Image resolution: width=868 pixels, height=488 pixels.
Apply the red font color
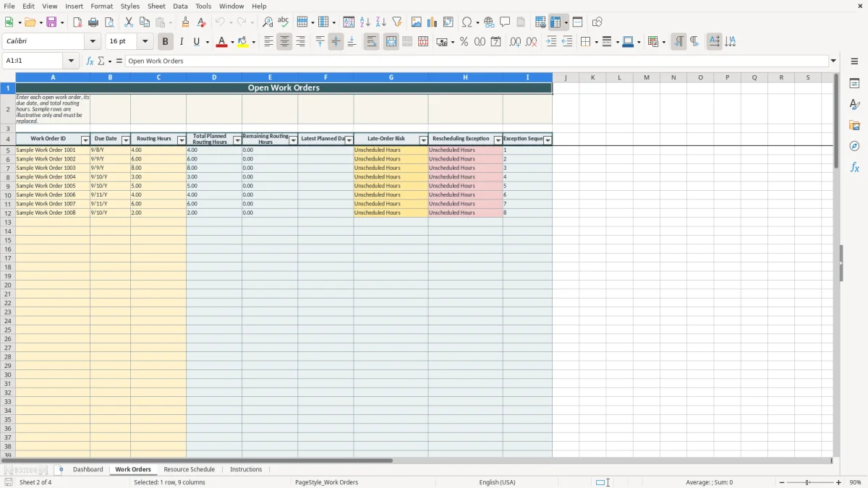222,42
